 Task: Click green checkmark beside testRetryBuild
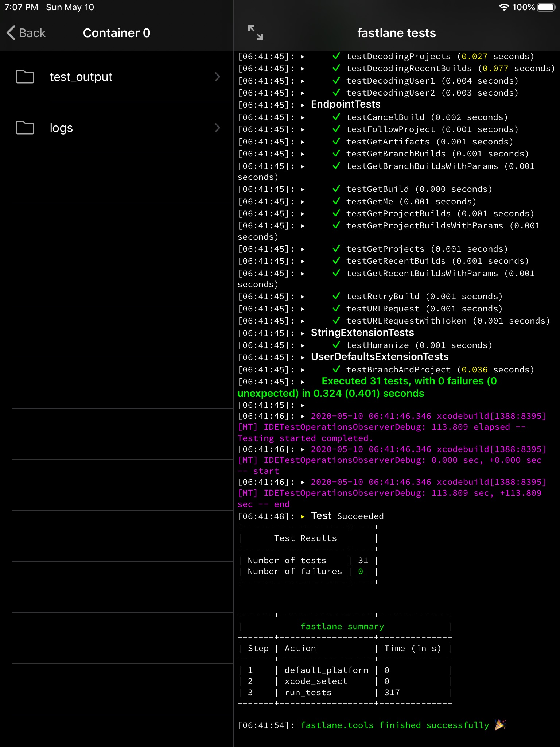pyautogui.click(x=336, y=296)
